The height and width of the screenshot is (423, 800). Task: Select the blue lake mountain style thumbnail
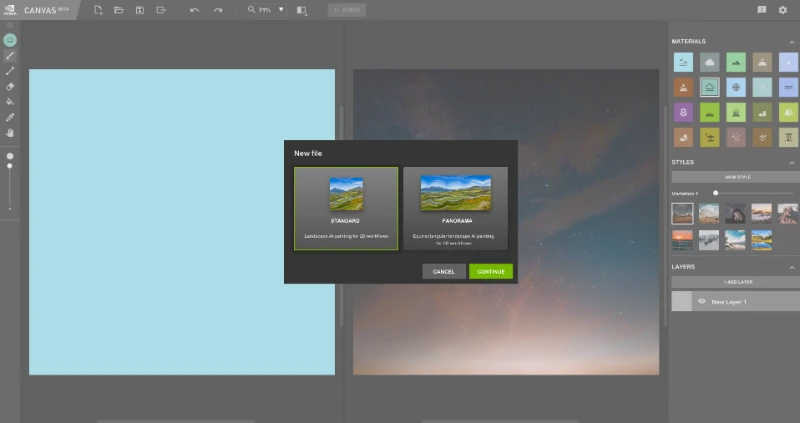click(762, 240)
